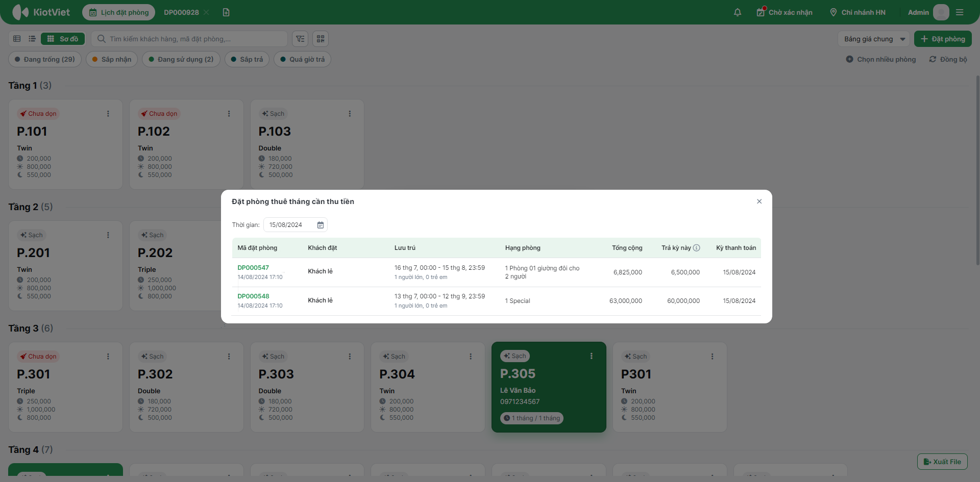The width and height of the screenshot is (980, 482).
Task: Open P.304 room options menu
Action: point(471,357)
